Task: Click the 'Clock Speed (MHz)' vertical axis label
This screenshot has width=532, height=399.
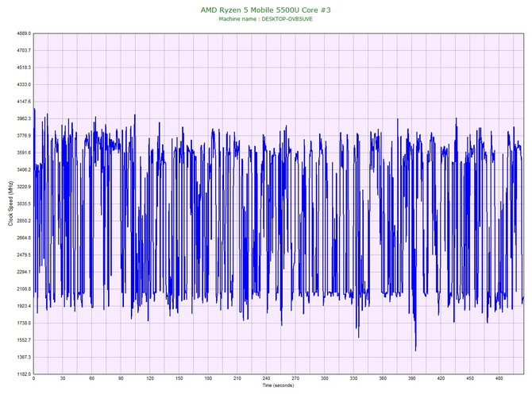Action: [10, 203]
